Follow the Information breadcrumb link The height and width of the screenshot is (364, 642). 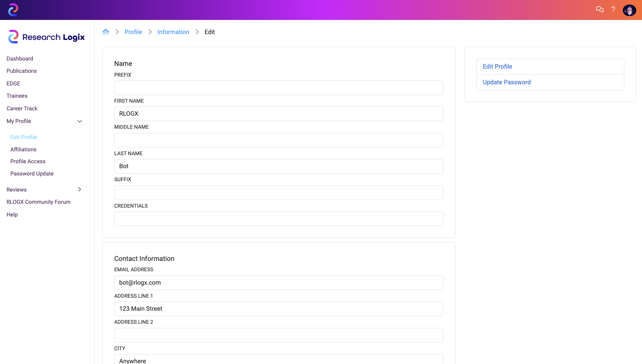point(173,32)
